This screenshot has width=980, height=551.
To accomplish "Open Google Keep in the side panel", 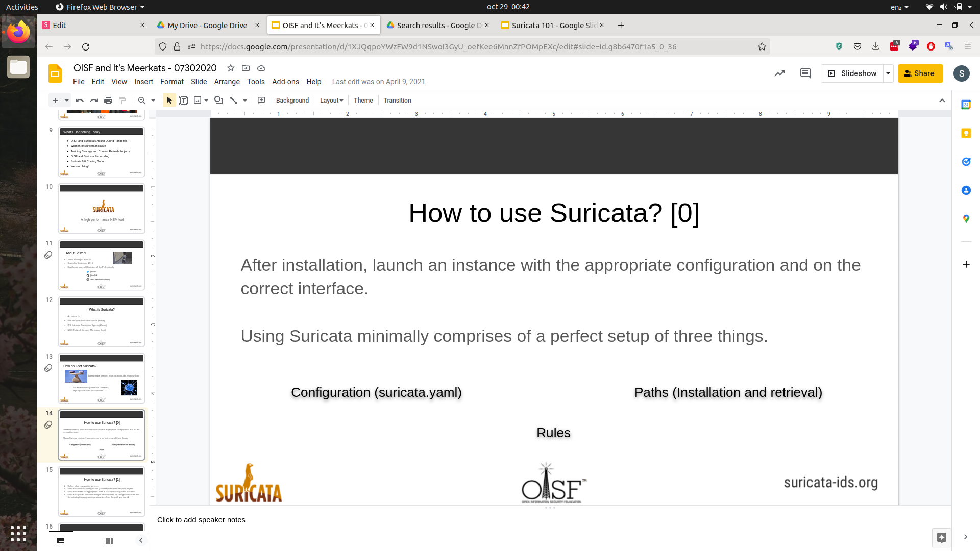I will [966, 133].
